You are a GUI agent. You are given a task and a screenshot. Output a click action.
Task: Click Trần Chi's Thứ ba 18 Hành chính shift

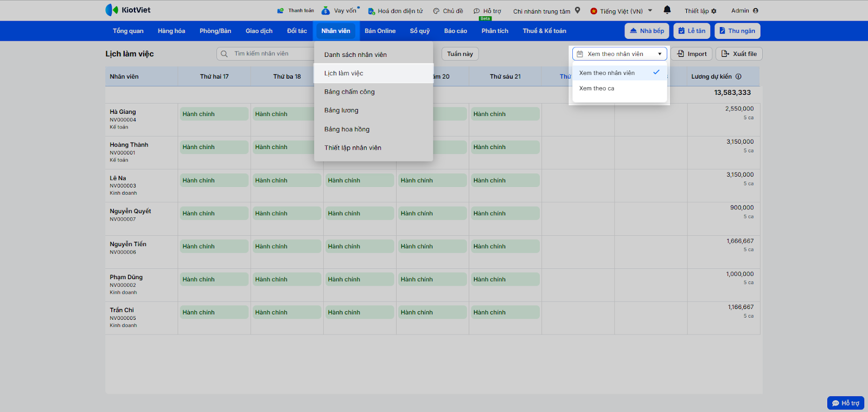286,312
